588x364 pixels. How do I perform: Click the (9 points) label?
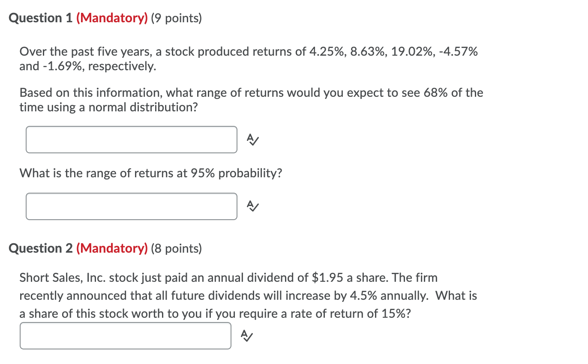177,18
